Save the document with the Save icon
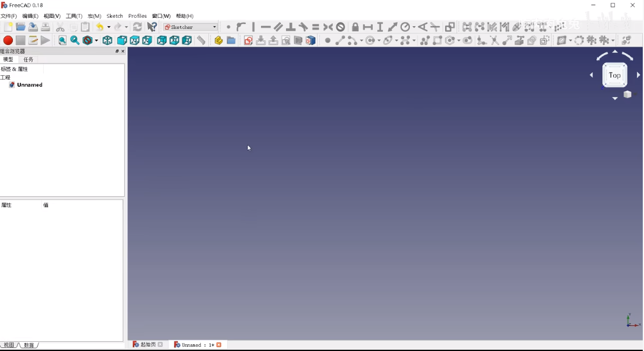The height and width of the screenshot is (351, 644). click(x=33, y=27)
